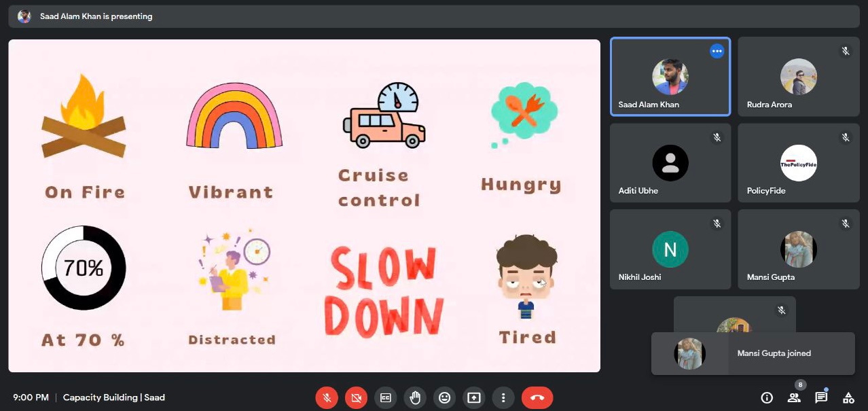Viewport: 868px width, 411px height.
Task: Click the Distracted person illustration
Action: coord(234,270)
